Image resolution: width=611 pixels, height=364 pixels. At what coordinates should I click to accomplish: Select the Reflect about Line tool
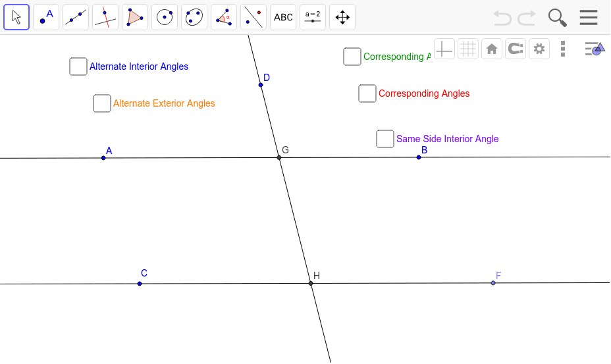point(253,17)
